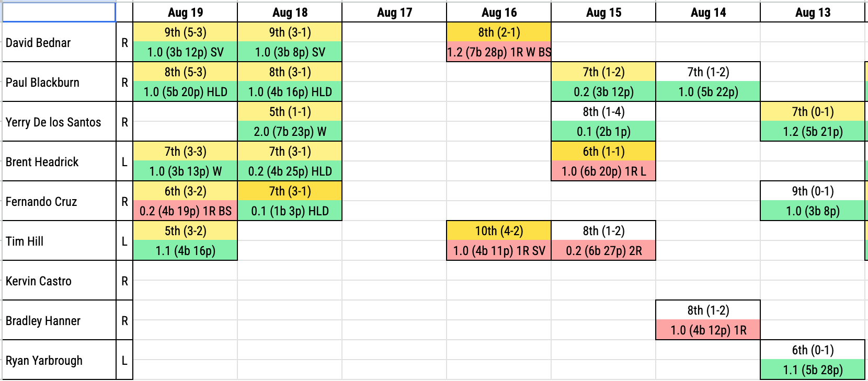Select Bradley Hanner's '1.0 (4b 12p) 1R' cell

[708, 330]
